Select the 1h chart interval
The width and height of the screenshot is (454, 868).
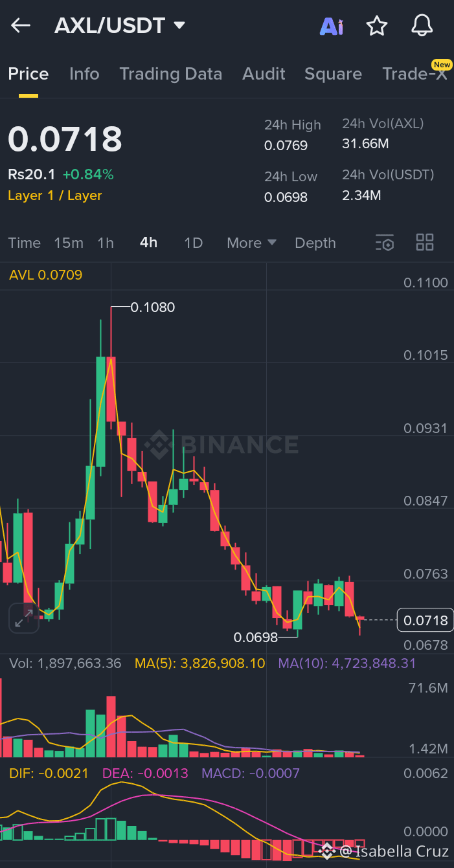tap(106, 243)
